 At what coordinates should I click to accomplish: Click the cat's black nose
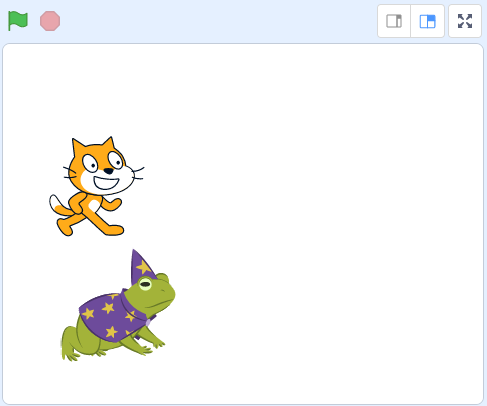108,171
